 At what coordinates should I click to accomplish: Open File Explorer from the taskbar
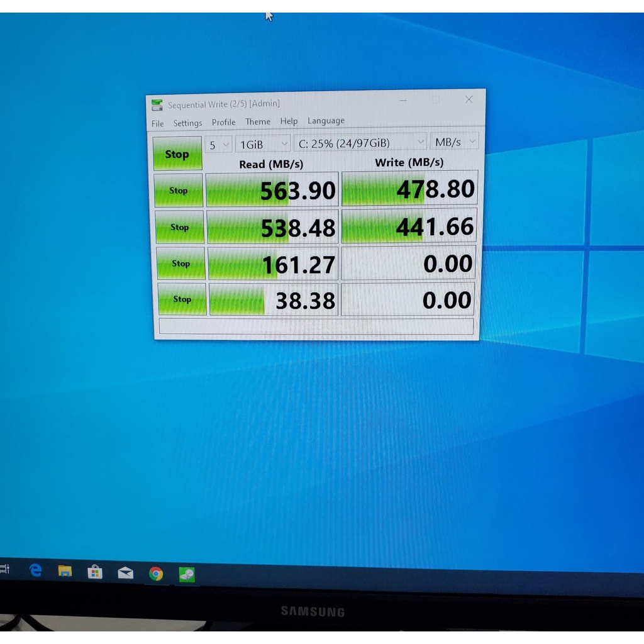coord(65,571)
